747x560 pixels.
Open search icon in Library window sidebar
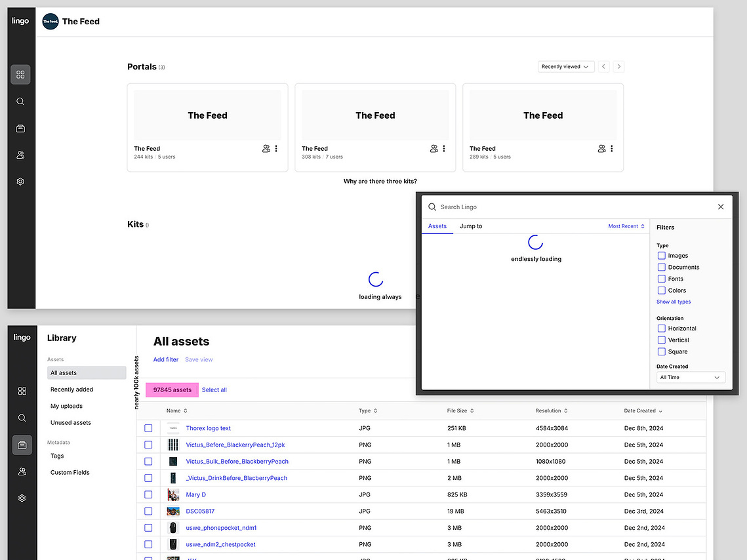click(x=22, y=418)
